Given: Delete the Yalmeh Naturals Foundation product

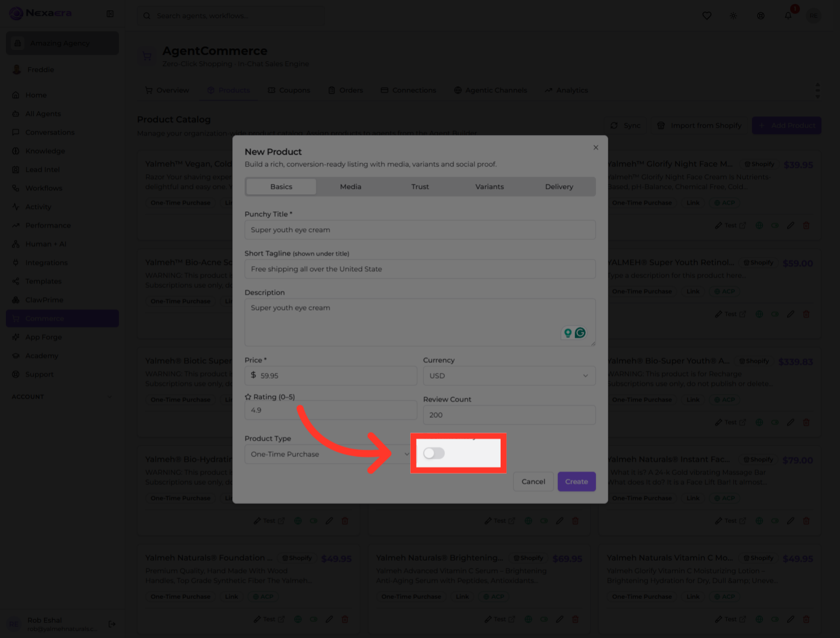Looking at the screenshot, I should click(x=345, y=619).
